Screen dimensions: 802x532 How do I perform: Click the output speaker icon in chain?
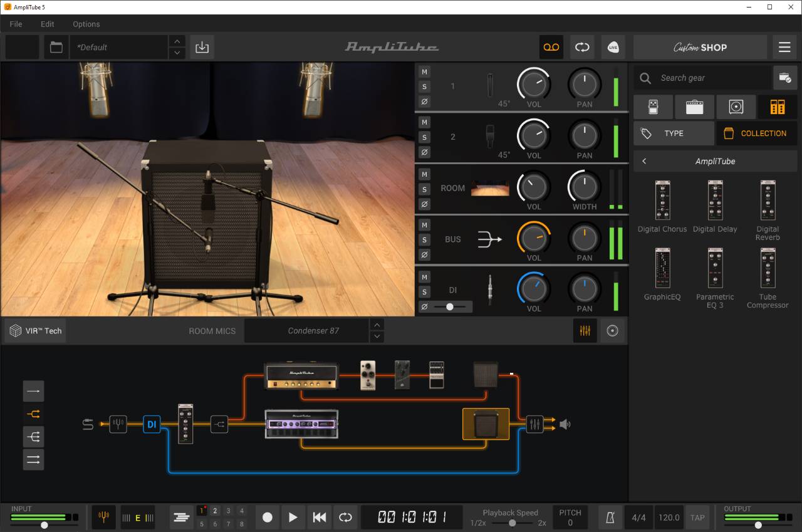tap(565, 424)
